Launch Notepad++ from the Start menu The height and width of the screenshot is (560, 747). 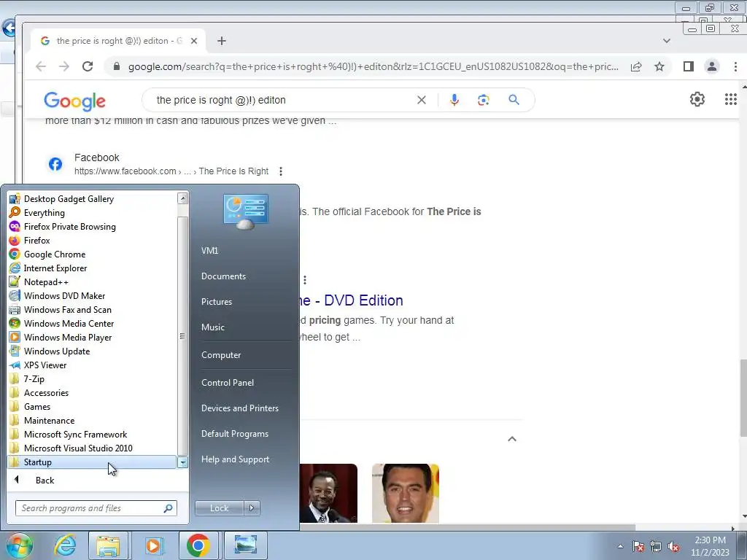(93, 282)
